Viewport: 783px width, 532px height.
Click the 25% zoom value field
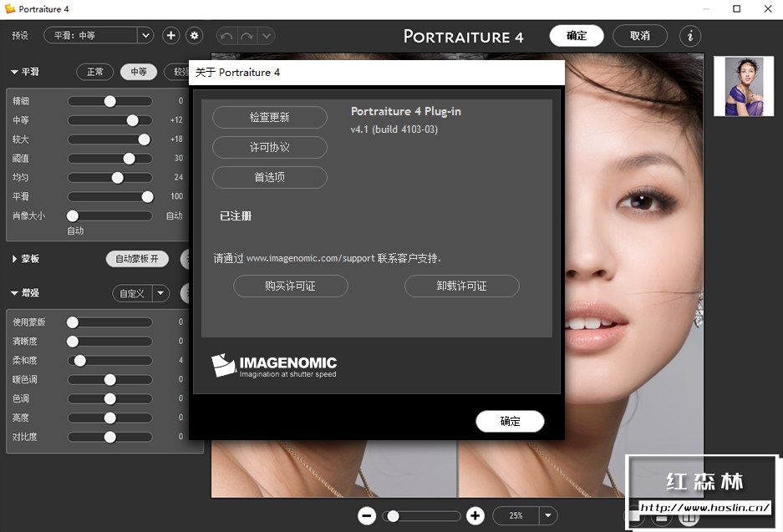[x=516, y=515]
